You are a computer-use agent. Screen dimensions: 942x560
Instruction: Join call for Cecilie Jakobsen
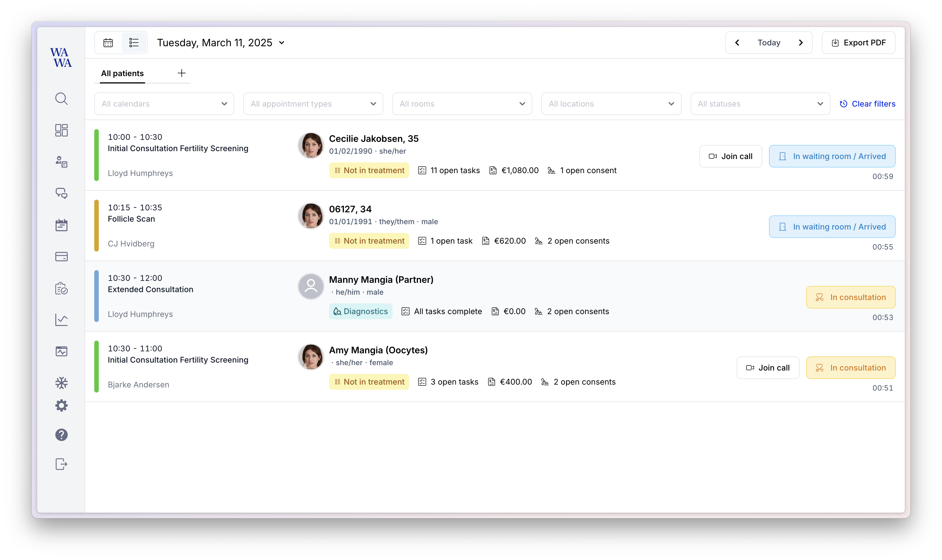pyautogui.click(x=730, y=156)
